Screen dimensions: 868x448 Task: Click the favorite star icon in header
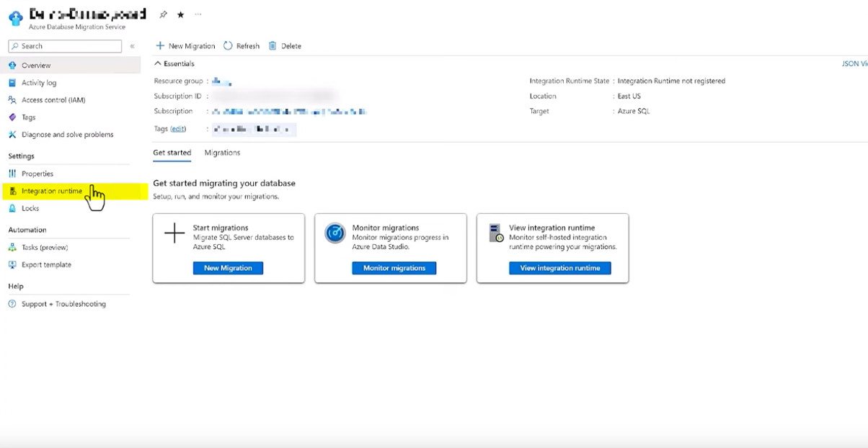tap(180, 14)
